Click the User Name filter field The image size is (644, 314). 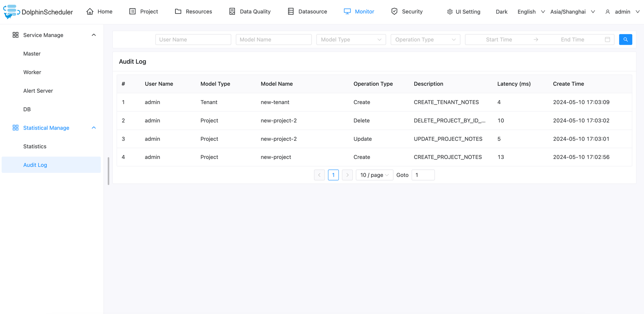pos(193,39)
